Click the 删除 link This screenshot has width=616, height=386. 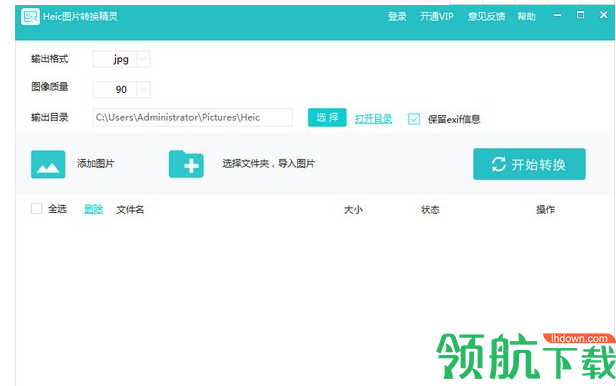tap(94, 209)
